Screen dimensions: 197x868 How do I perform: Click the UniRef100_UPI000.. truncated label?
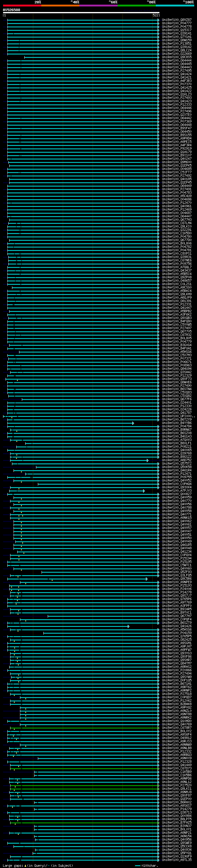pyautogui.click(x=178, y=416)
